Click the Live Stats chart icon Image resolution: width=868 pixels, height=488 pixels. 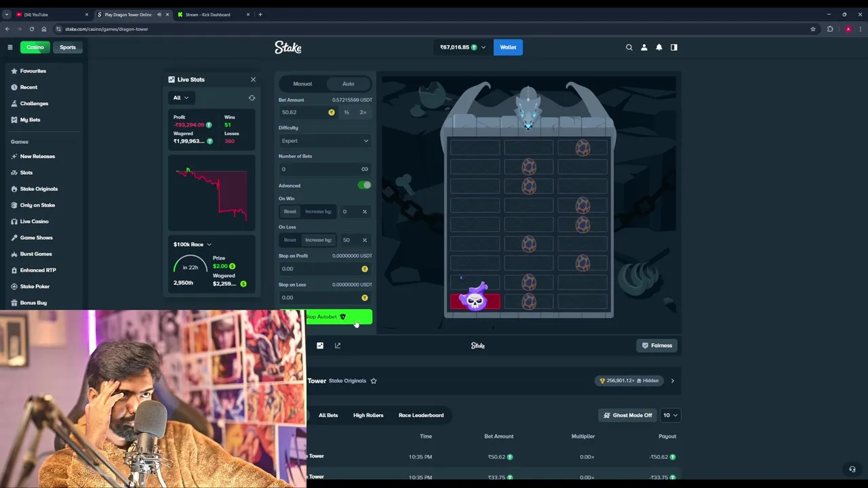click(x=172, y=79)
